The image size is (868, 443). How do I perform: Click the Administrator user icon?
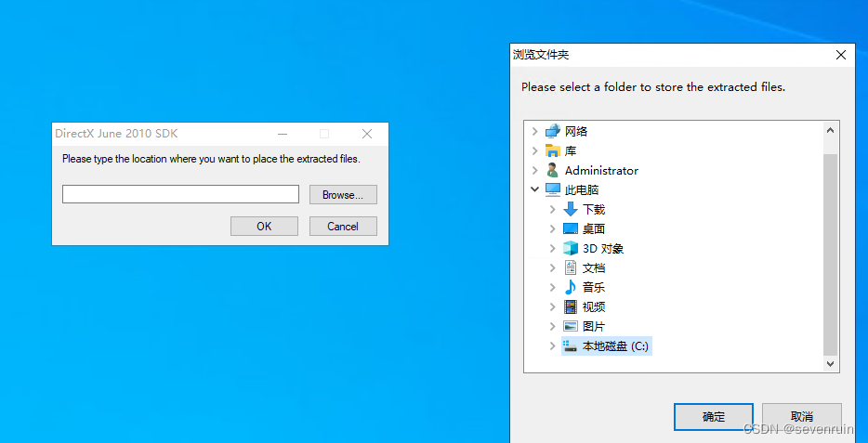point(552,170)
